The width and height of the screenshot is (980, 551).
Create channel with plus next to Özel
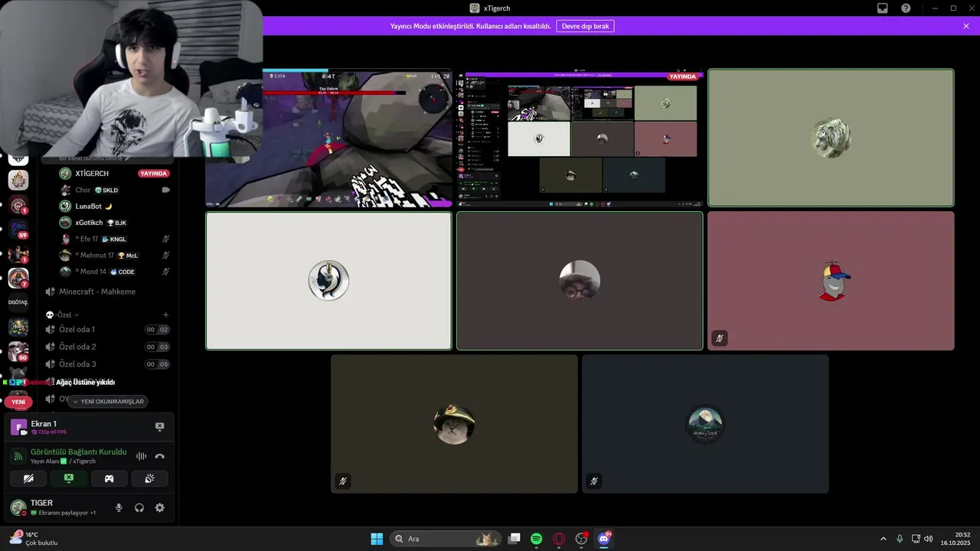click(166, 315)
